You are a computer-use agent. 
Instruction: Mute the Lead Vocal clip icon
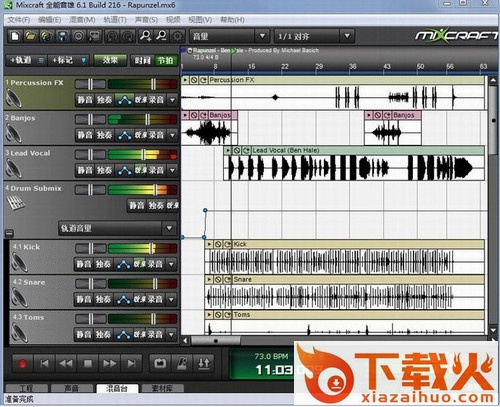pos(237,151)
